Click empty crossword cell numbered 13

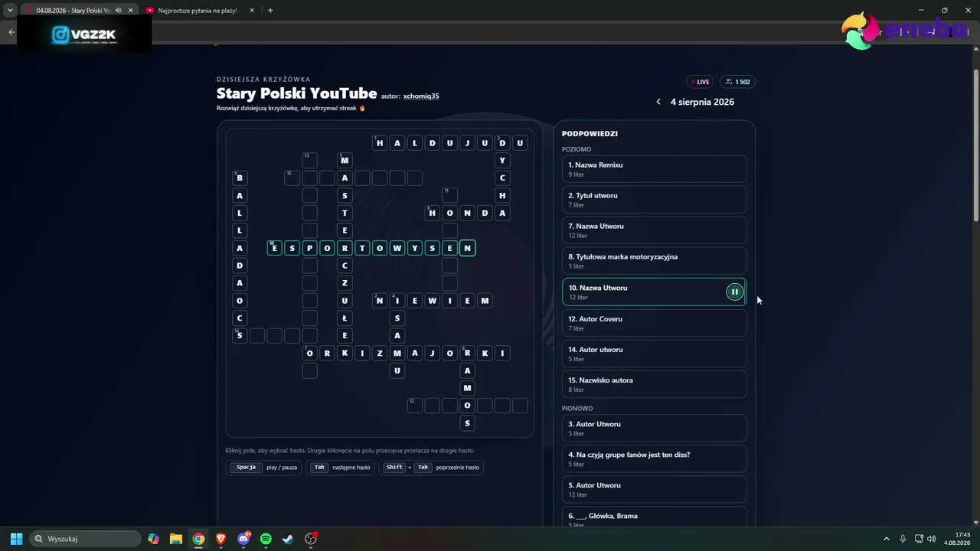tap(309, 161)
